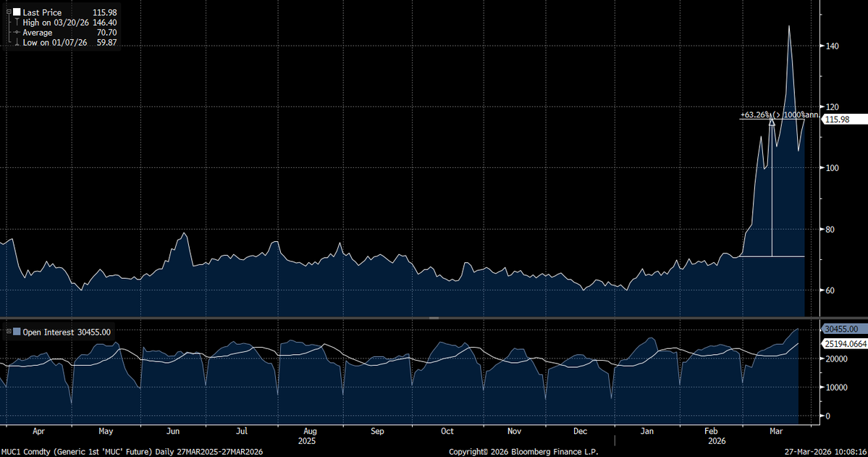Click the 80 price axis label
868x457 pixels.
(830, 230)
